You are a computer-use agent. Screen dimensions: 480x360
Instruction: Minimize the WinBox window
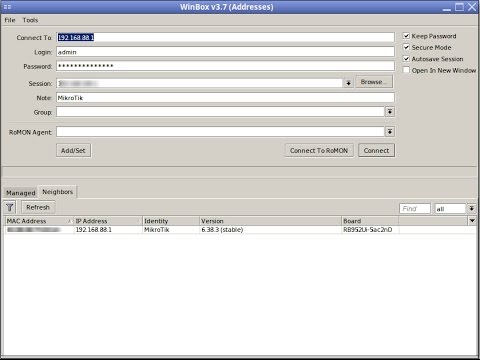point(447,7)
